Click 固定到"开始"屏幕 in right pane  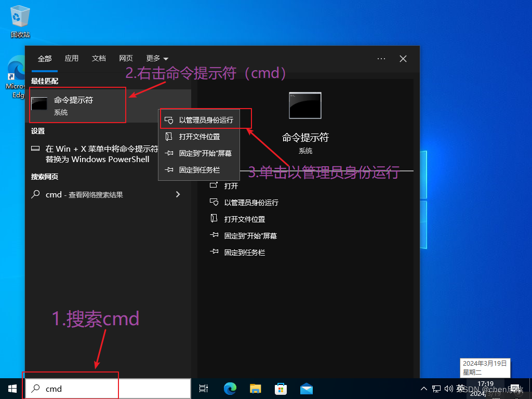[x=250, y=236]
